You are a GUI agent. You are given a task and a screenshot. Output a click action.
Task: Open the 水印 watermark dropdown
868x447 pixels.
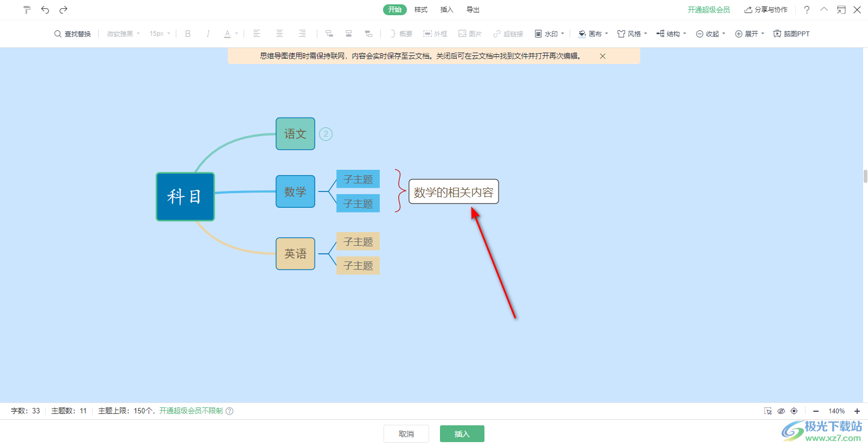[550, 34]
